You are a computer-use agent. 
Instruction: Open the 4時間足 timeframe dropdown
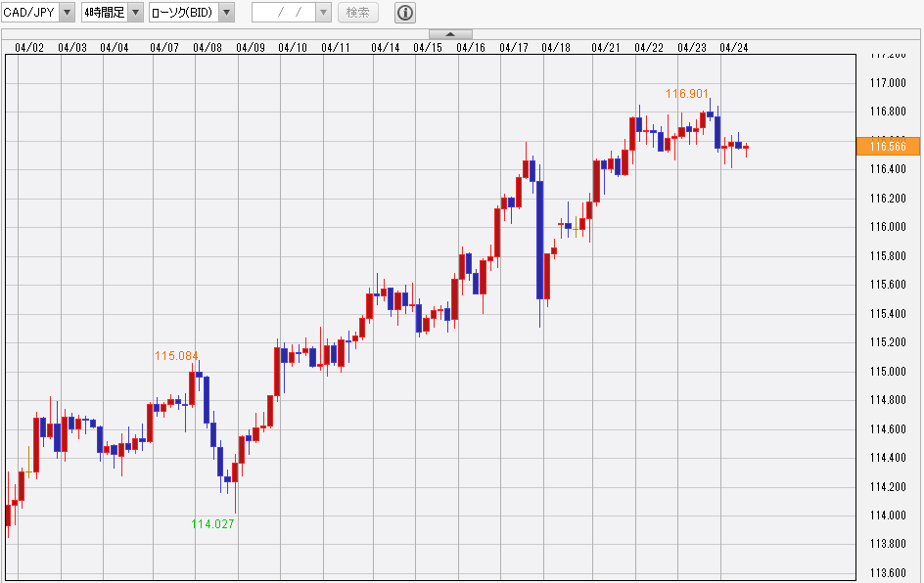pos(135,13)
